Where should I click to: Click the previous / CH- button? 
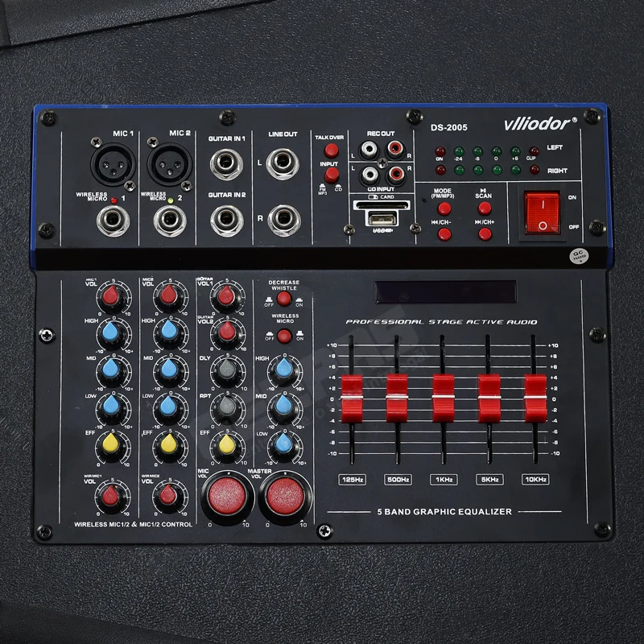pos(444,234)
